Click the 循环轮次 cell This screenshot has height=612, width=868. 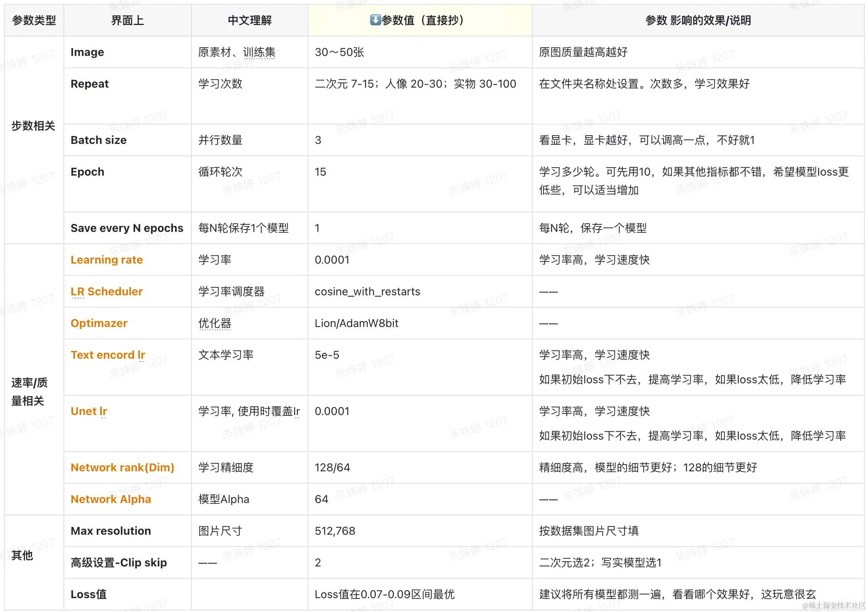(x=250, y=184)
